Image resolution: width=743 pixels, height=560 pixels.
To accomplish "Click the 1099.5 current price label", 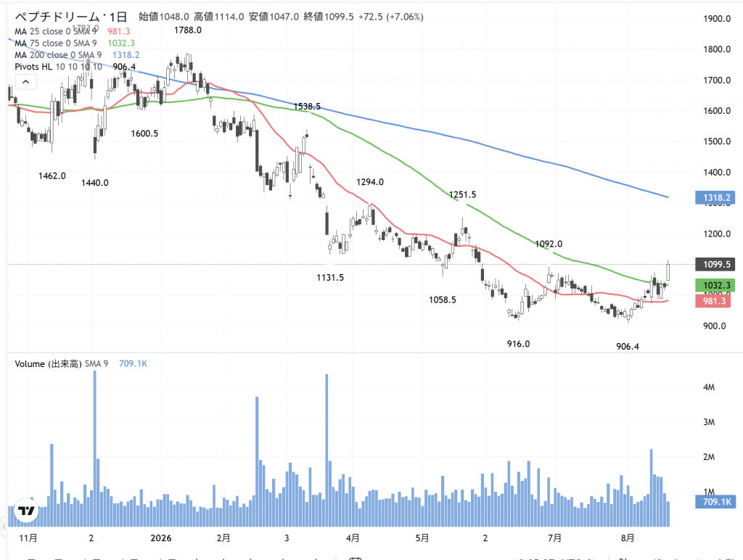I will pos(715,264).
